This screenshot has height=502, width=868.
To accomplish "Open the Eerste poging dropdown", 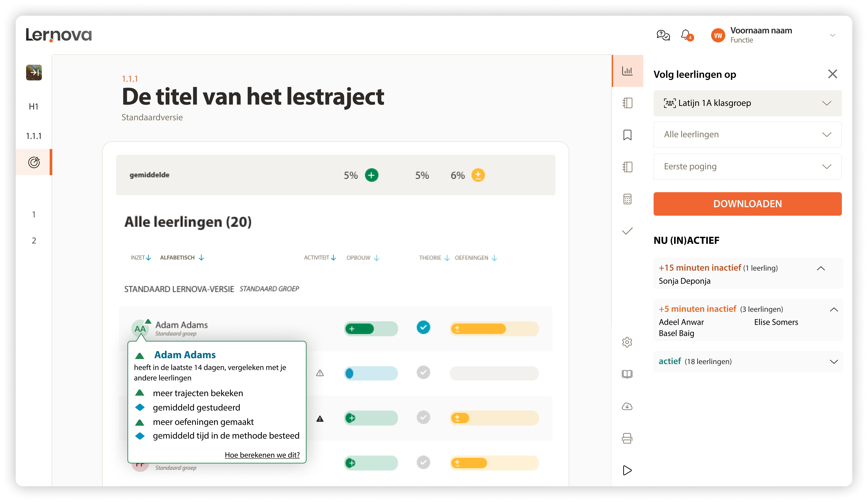I will 747,166.
